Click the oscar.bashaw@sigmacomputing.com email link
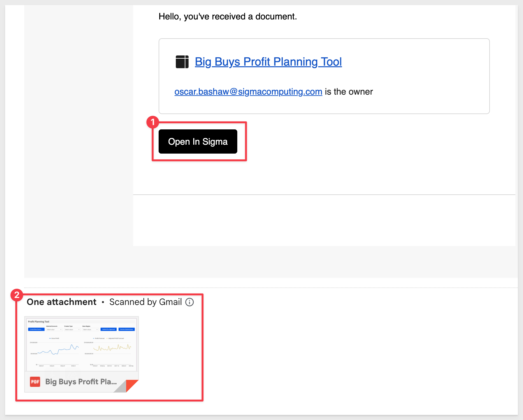This screenshot has width=523, height=420. tap(248, 92)
